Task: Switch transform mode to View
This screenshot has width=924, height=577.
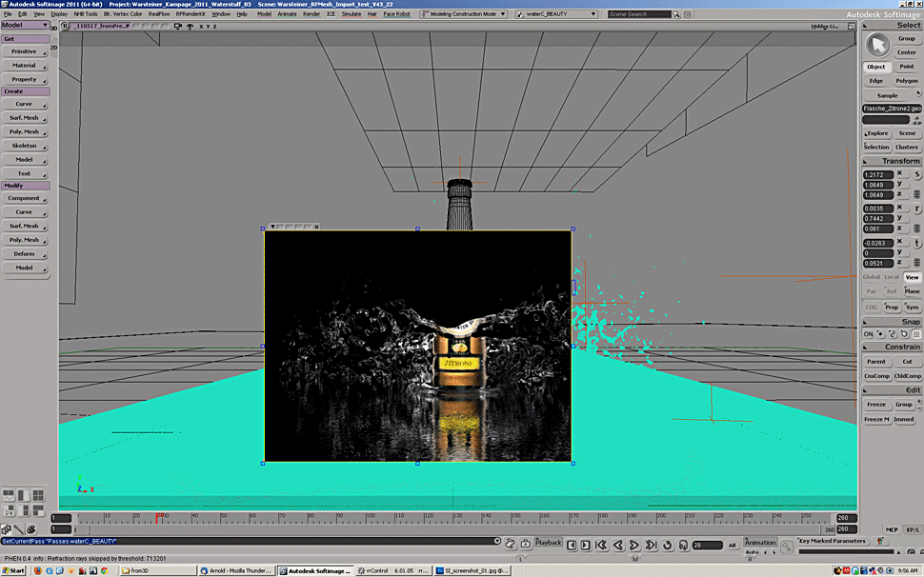Action: point(912,277)
